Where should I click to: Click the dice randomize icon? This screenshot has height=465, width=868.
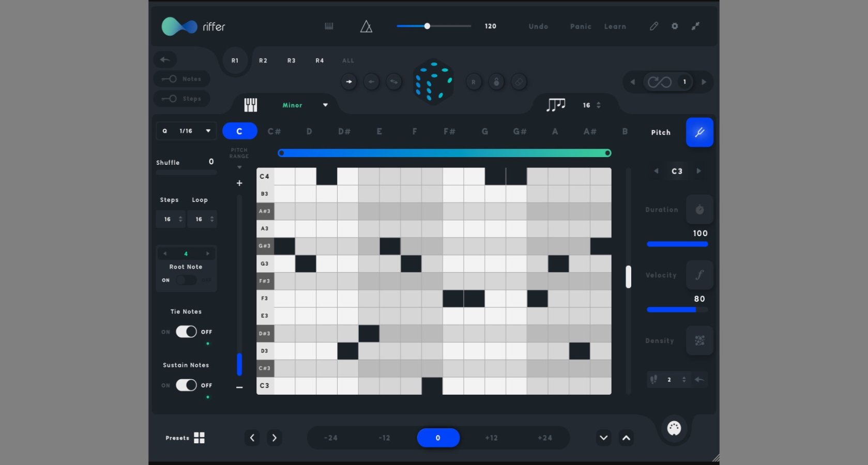[x=433, y=82]
